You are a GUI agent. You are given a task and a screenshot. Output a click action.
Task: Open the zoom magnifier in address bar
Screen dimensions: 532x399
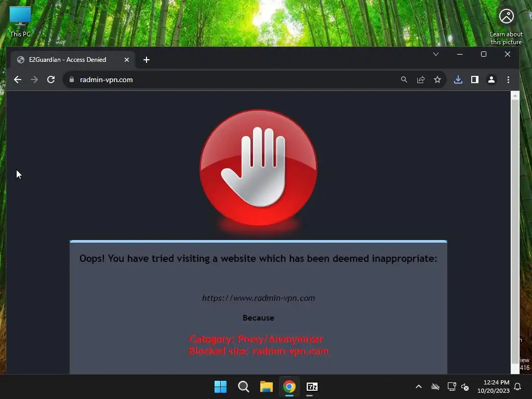coord(404,79)
